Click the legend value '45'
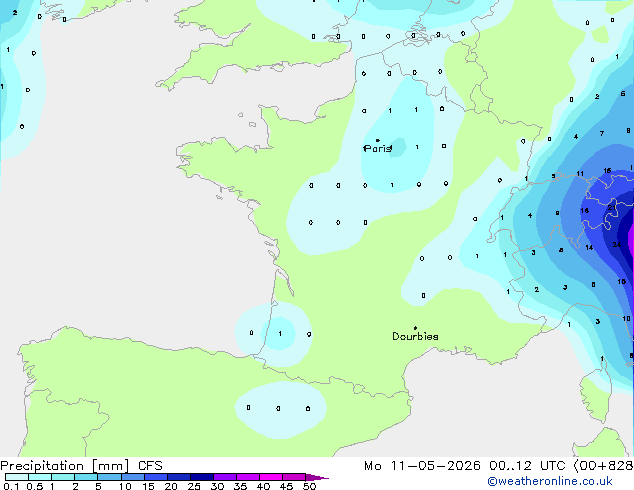 click(x=286, y=486)
